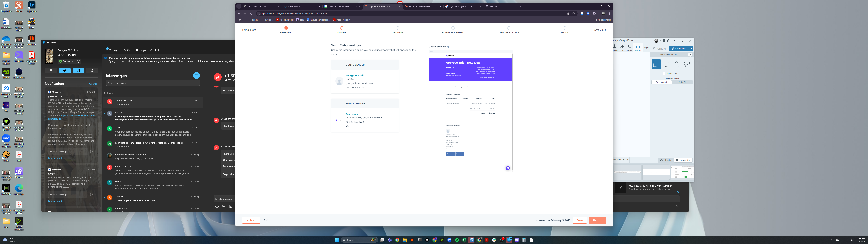Enable Snap to Object checkbox
The width and height of the screenshot is (868, 244).
click(x=664, y=74)
